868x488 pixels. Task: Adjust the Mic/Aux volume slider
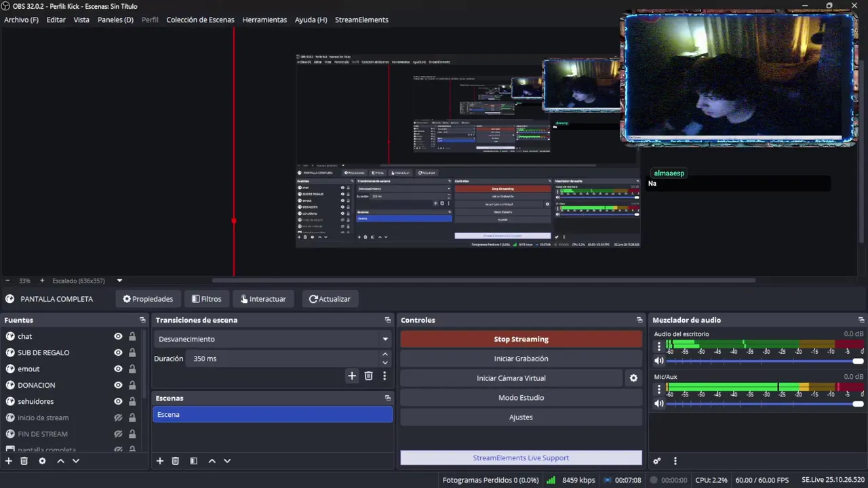point(765,403)
